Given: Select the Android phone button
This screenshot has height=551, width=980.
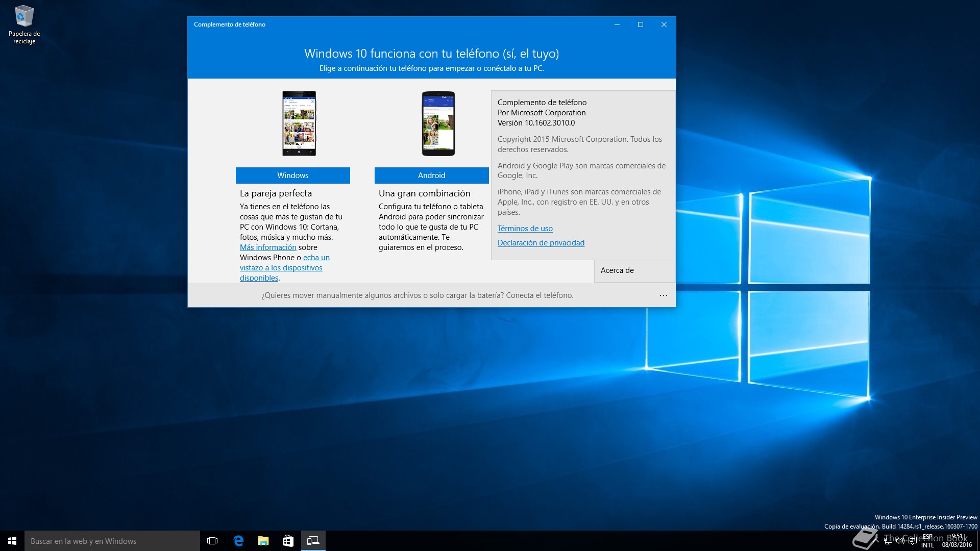Looking at the screenshot, I should 432,176.
